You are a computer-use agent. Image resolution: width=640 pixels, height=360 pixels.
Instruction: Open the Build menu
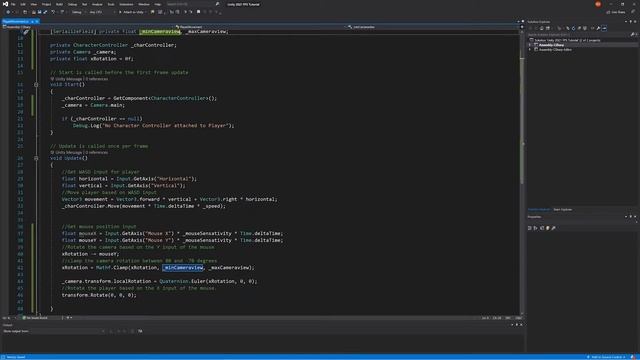click(x=60, y=4)
